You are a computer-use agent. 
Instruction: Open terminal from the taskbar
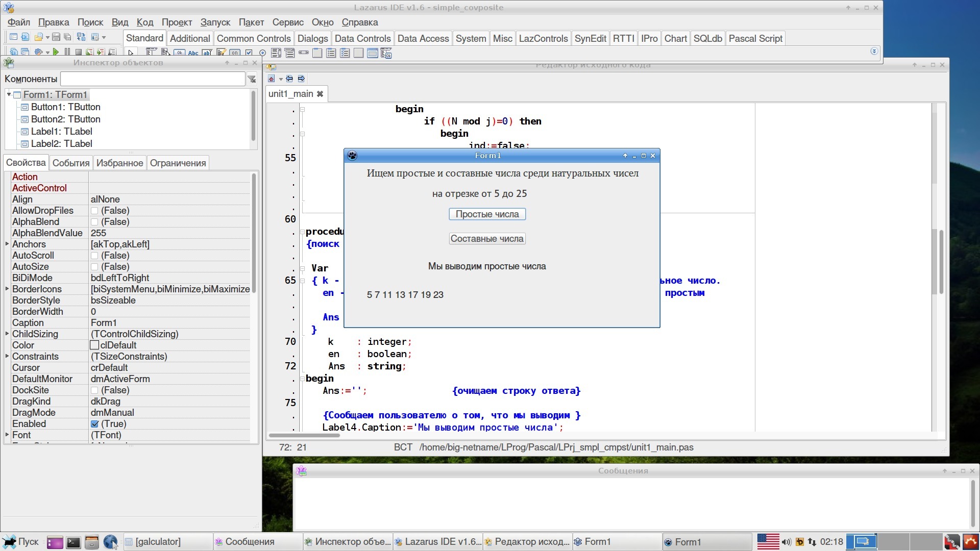(73, 542)
